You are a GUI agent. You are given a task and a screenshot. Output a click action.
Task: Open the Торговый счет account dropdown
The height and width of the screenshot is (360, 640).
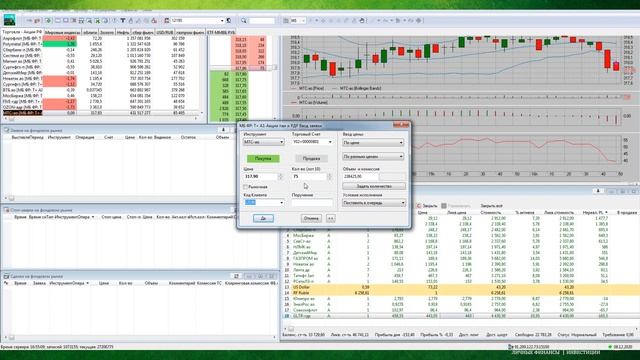pyautogui.click(x=312, y=142)
